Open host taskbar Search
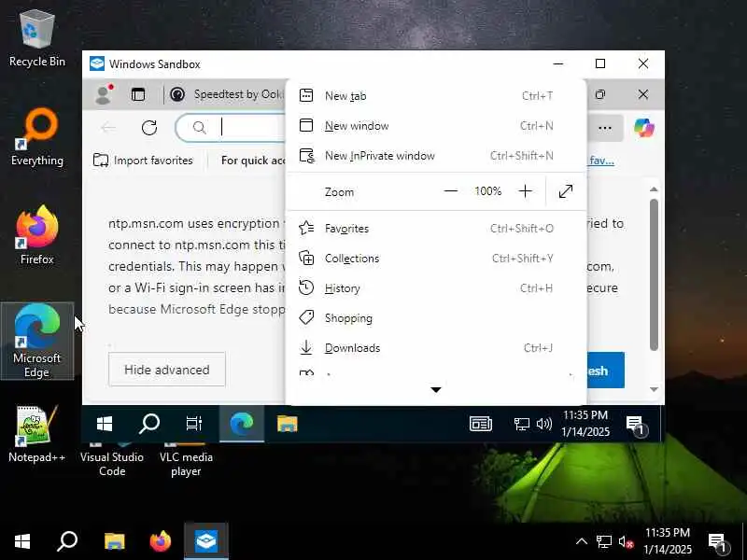The image size is (747, 560). coord(67,541)
